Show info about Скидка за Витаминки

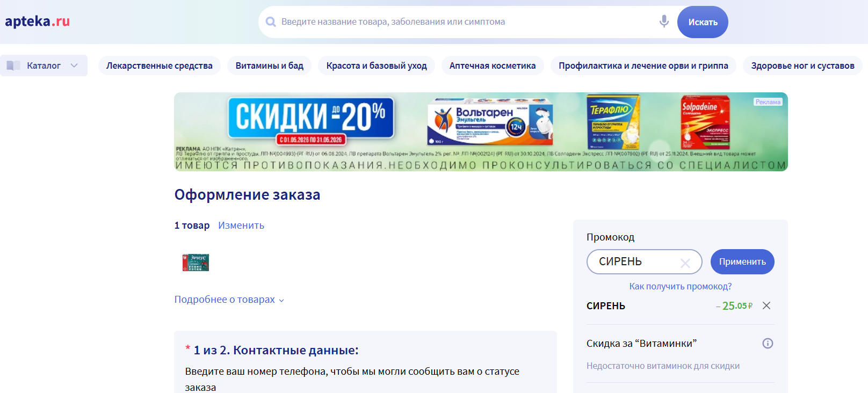(x=768, y=343)
